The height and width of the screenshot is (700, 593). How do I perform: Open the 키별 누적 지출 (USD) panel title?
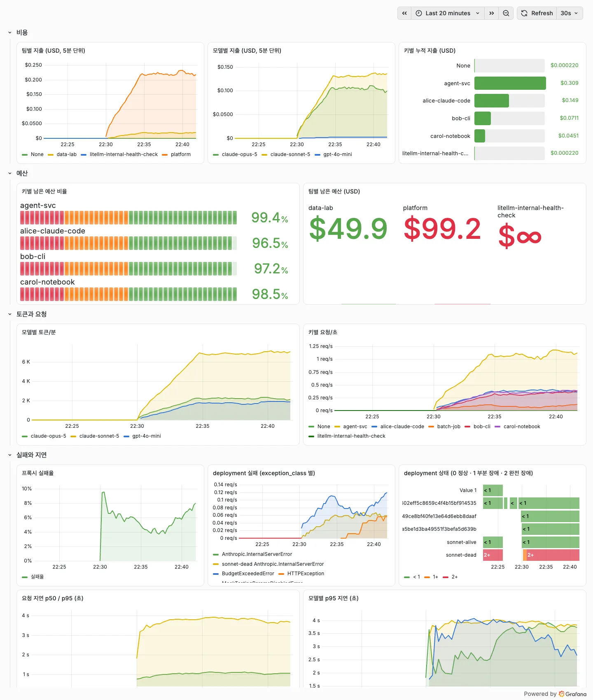[x=430, y=51]
